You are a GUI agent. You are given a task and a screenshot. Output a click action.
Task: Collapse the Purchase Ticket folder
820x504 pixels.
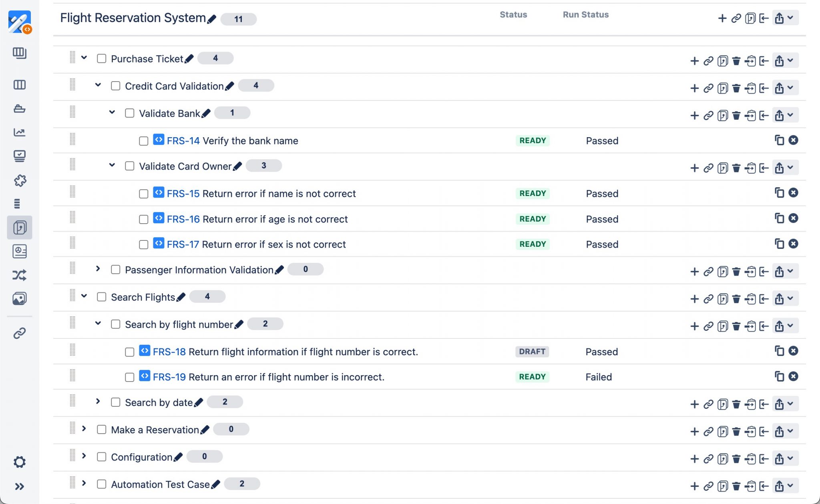(84, 58)
